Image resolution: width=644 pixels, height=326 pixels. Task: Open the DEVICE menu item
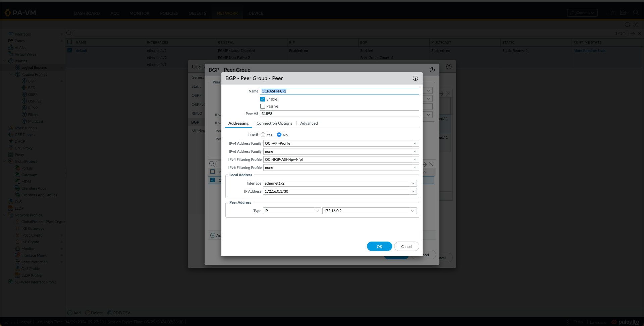pos(256,13)
